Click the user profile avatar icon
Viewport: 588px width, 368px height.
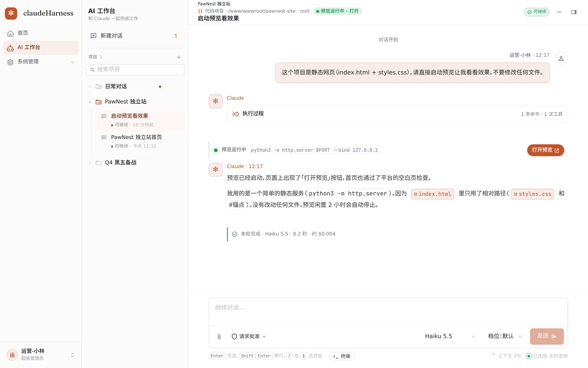[x=561, y=59]
